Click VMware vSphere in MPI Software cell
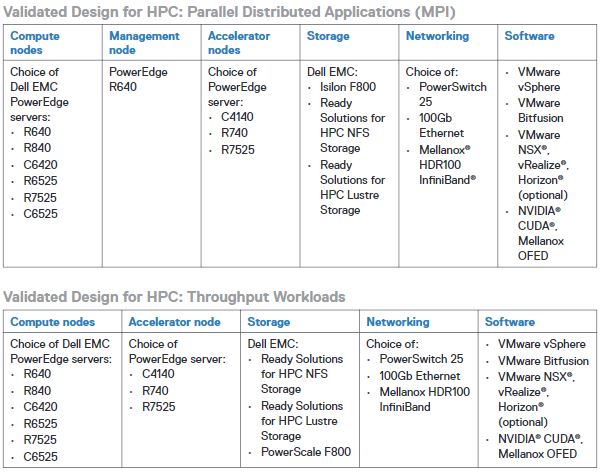 [539, 79]
